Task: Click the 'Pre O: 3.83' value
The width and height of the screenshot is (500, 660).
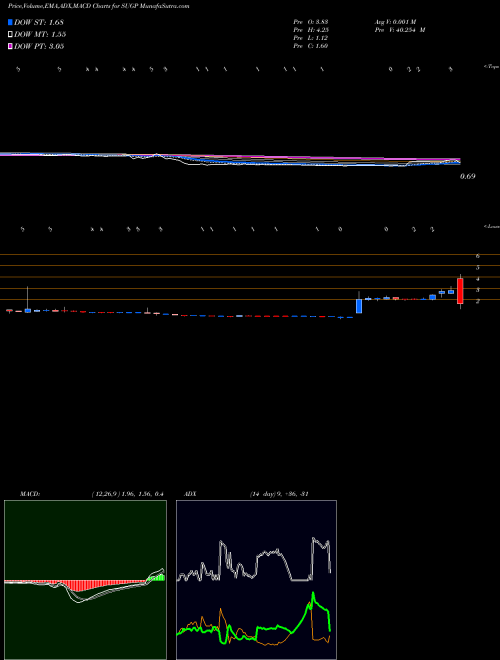Action: (311, 22)
